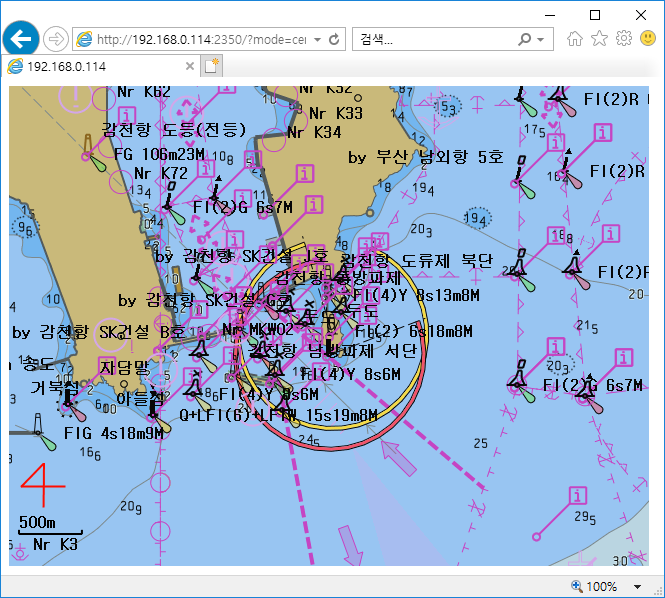The image size is (665, 598).
Task: Open a new tab
Action: point(211,66)
